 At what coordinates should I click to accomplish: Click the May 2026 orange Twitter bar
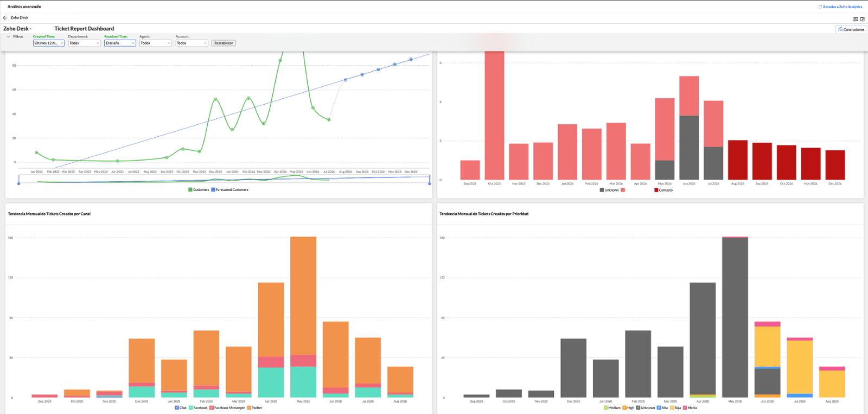303,296
